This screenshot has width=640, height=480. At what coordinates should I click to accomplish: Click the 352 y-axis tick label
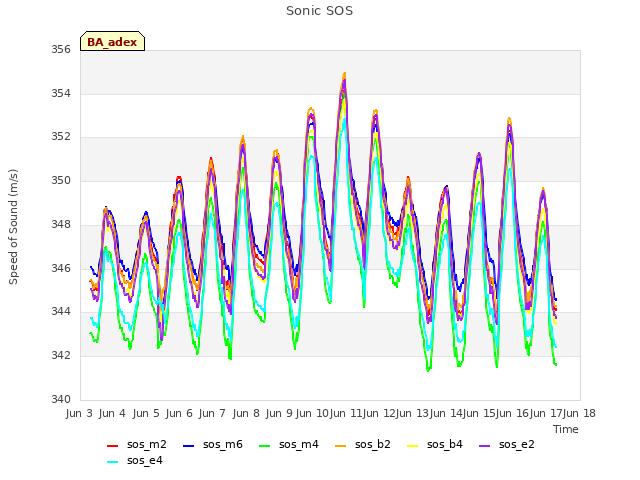tap(61, 137)
